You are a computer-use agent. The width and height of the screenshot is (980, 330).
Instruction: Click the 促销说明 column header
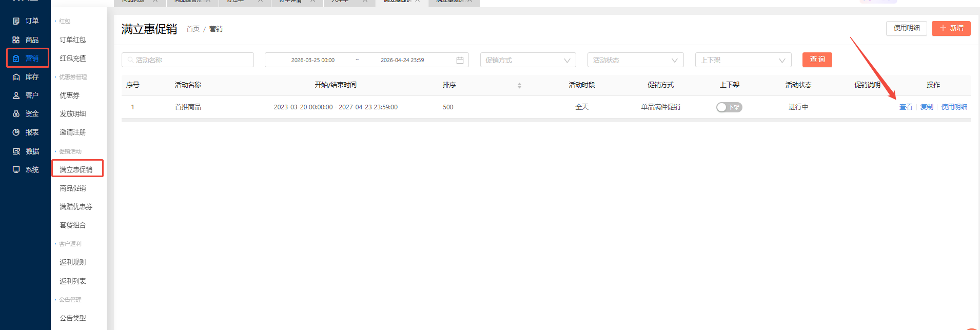[x=867, y=85]
